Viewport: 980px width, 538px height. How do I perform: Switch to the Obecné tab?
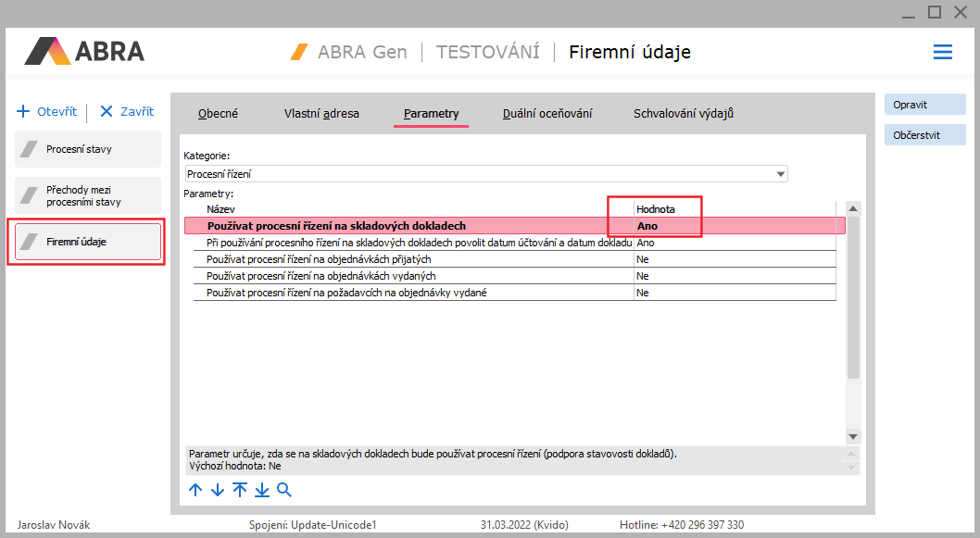click(218, 114)
